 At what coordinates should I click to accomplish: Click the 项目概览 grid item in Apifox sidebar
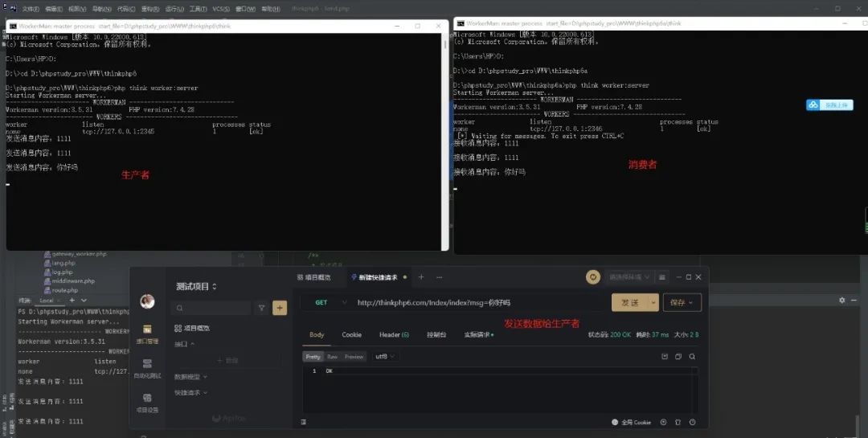tap(192, 328)
